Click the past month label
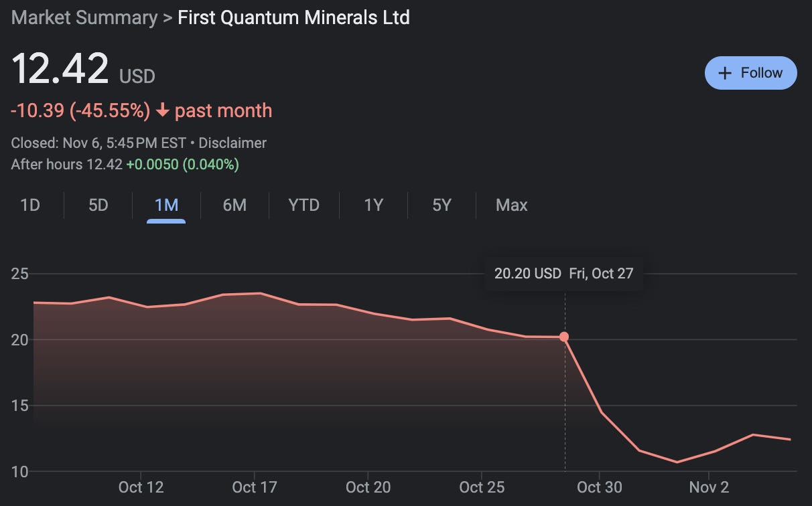Viewport: 812px width, 506px height. [223, 110]
